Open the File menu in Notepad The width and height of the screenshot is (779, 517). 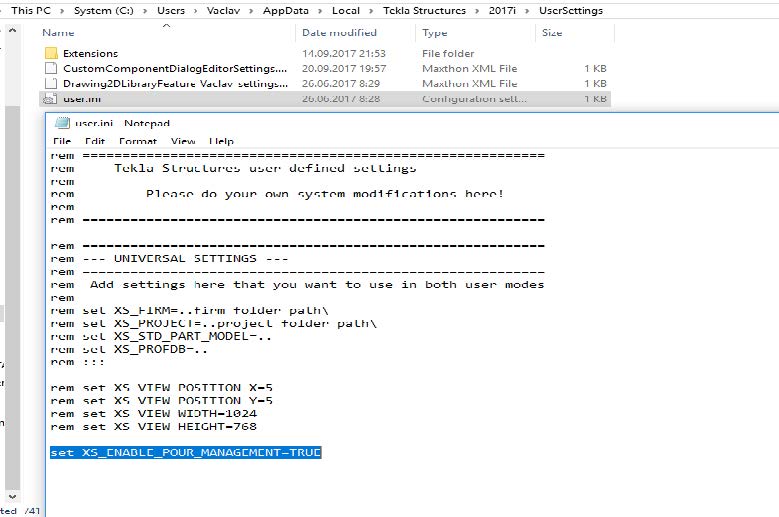pyautogui.click(x=62, y=141)
